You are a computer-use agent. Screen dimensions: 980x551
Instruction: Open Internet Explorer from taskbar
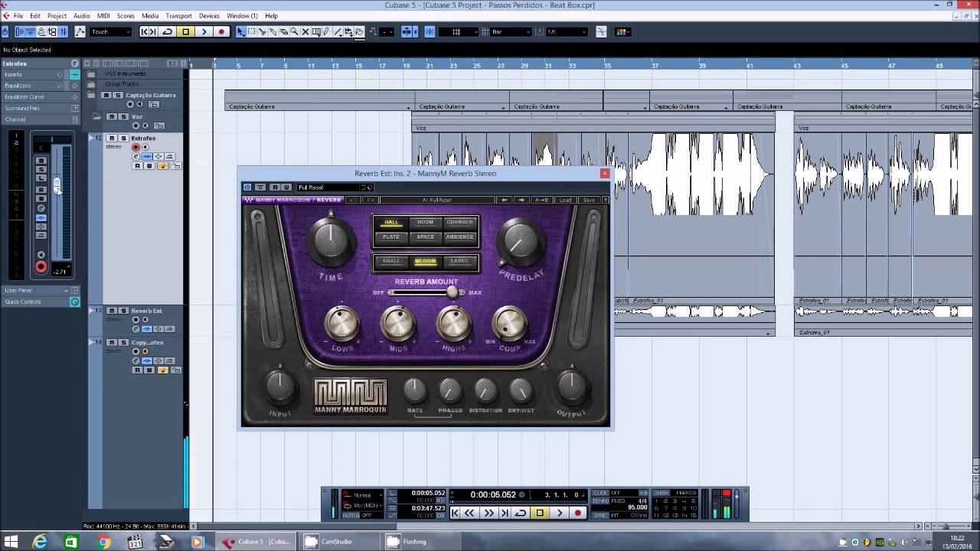[x=40, y=542]
